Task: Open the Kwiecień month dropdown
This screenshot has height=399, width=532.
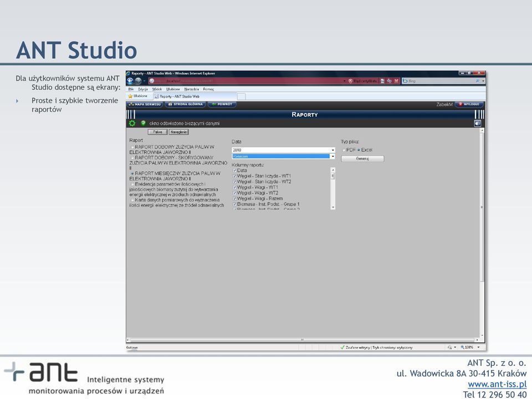Action: point(284,156)
